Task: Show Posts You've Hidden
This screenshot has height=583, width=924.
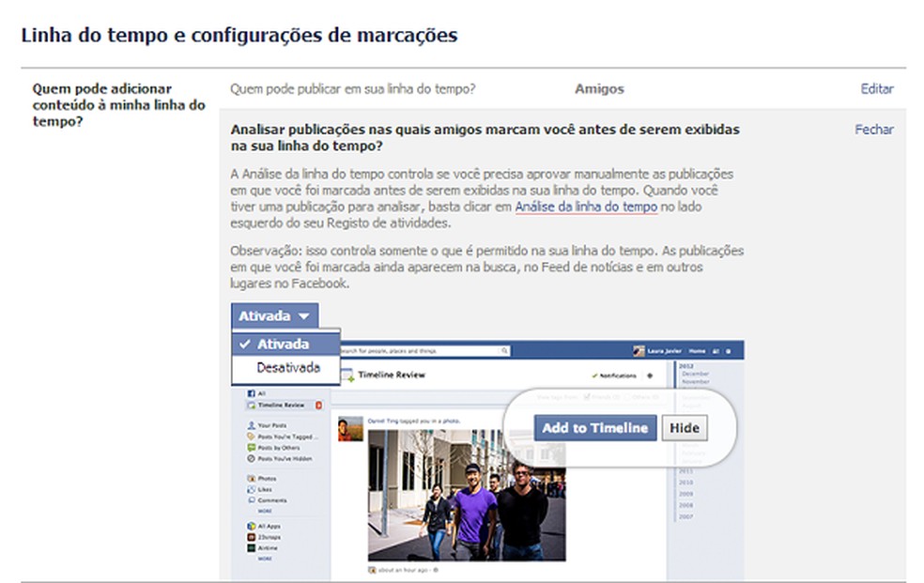Action: pos(252,456)
